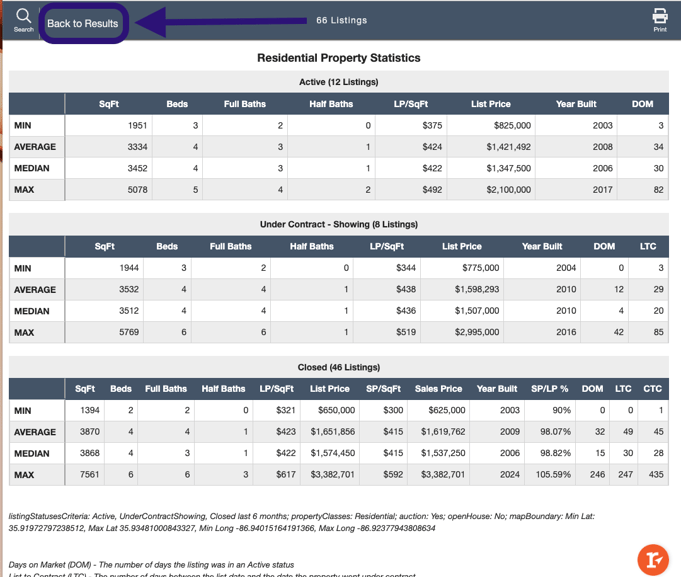Click the SP/LP % column header
This screenshot has height=577, width=681.
coord(549,389)
